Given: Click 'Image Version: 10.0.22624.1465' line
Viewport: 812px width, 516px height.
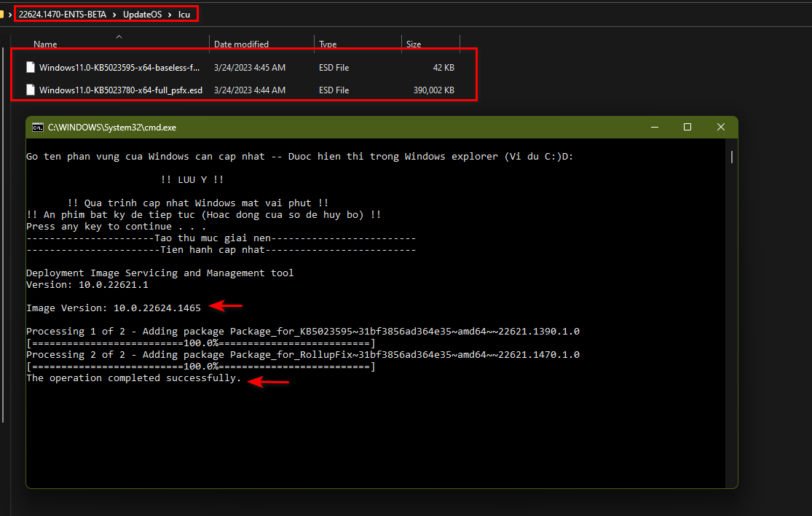Looking at the screenshot, I should click(114, 308).
